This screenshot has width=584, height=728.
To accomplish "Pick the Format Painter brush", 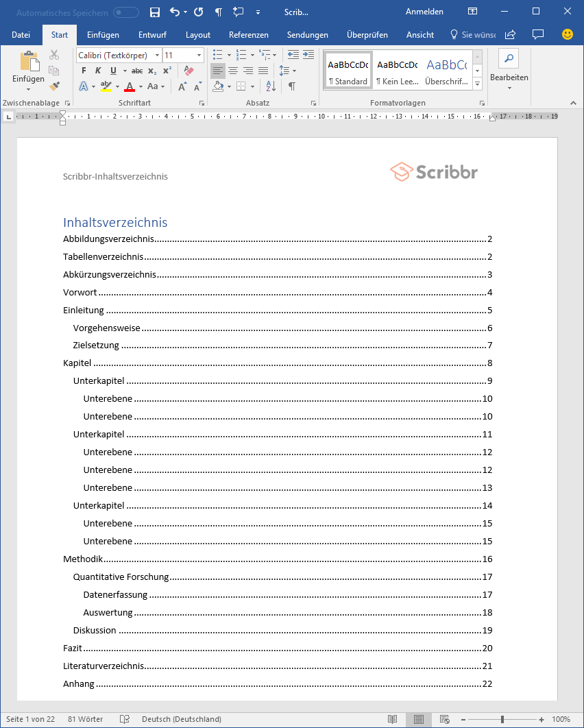I will pyautogui.click(x=54, y=86).
